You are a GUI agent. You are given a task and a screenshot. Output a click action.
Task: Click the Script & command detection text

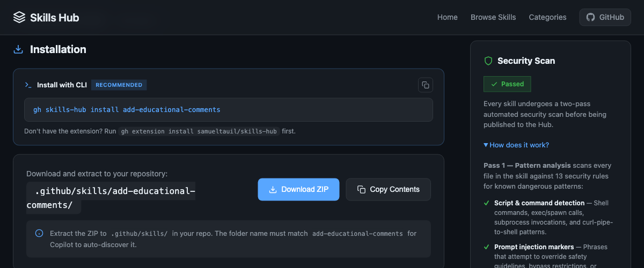539,203
